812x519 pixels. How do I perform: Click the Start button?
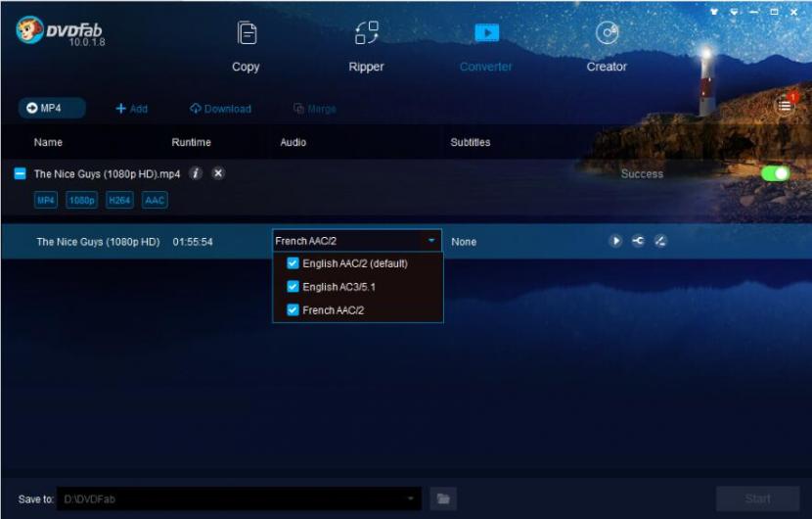click(x=757, y=498)
